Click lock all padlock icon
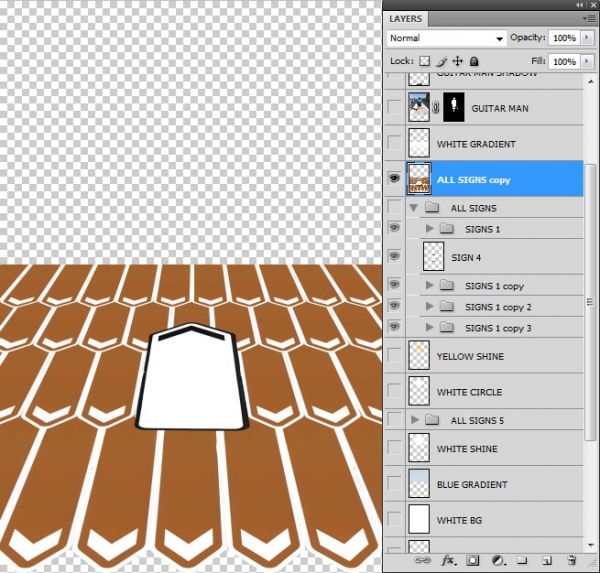Image resolution: width=600 pixels, height=573 pixels. [474, 61]
